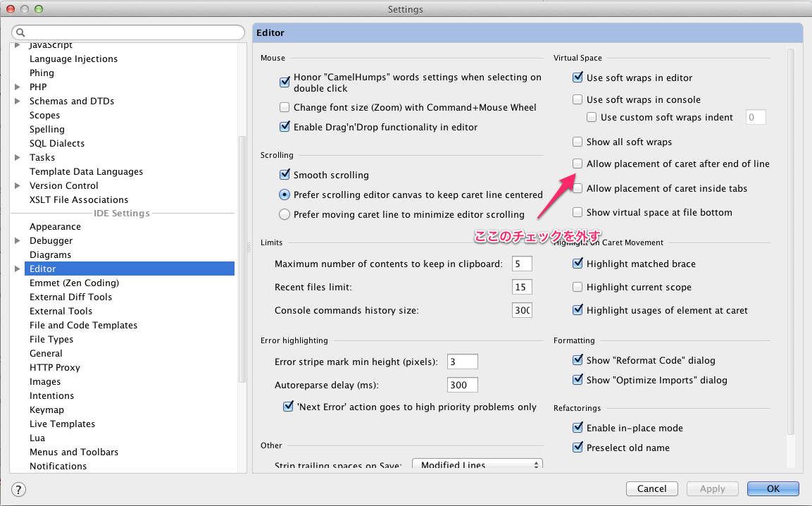The image size is (812, 506).
Task: Expand the Debugger settings node
Action: 18,241
